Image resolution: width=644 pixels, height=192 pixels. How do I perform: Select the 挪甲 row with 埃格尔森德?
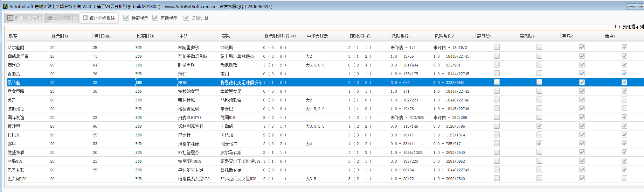[12, 144]
